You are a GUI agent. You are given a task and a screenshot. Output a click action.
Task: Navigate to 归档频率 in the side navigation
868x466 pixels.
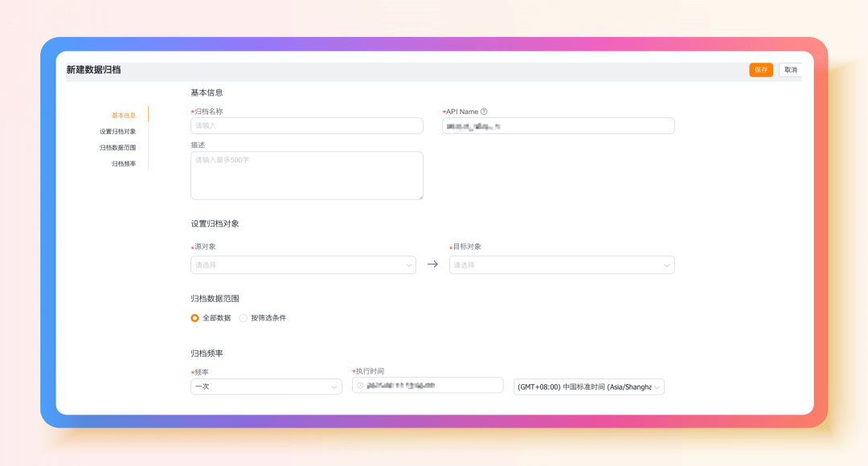[124, 164]
